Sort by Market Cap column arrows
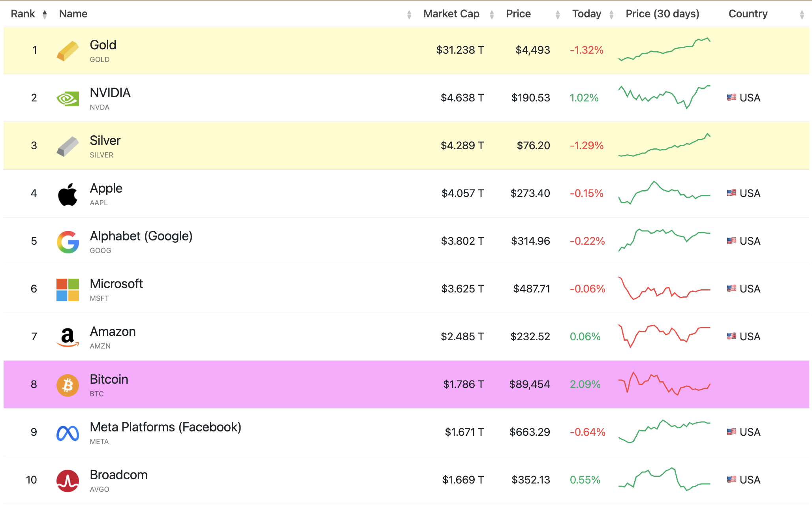Viewport: 812px width, 506px height. [x=492, y=15]
